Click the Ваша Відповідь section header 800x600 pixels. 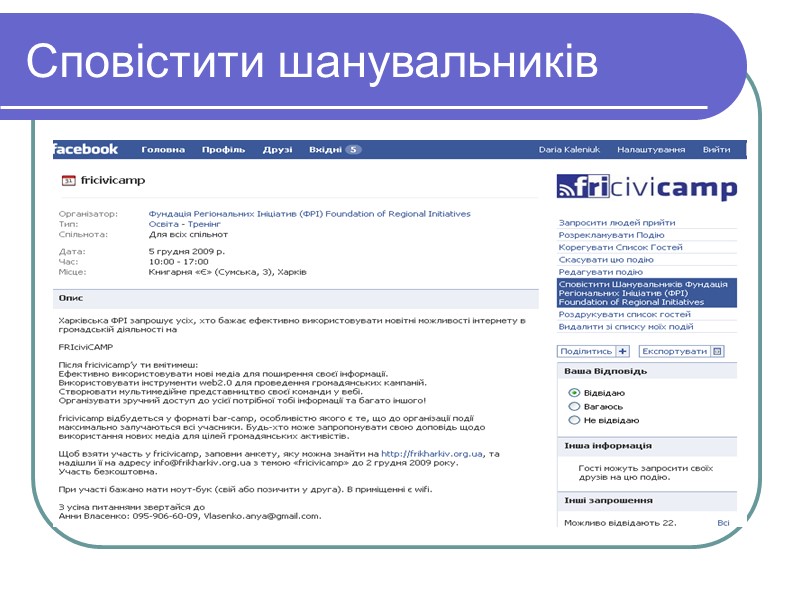[647, 371]
